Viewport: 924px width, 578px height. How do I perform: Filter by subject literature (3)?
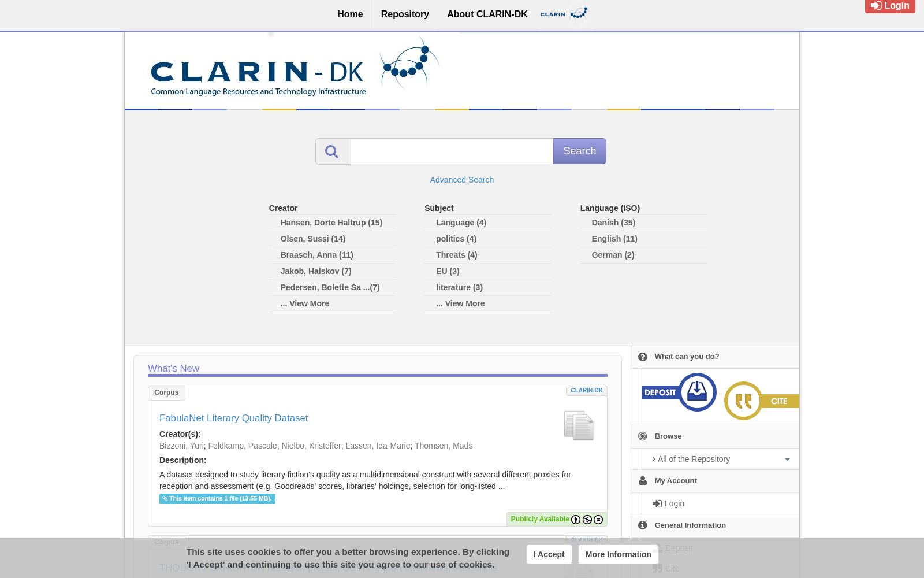[x=459, y=287]
